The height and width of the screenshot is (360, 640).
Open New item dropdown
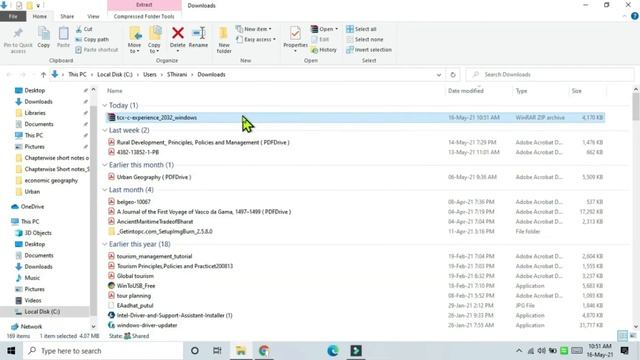pyautogui.click(x=253, y=29)
